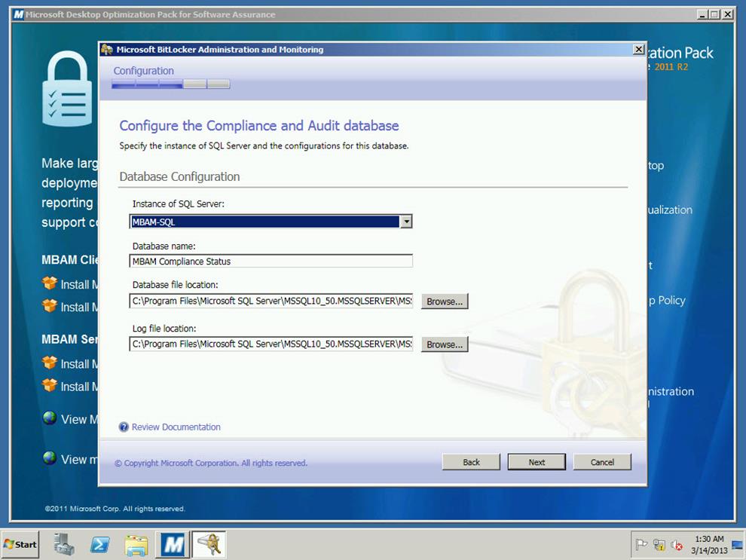Open the Instance of SQL Server dropdown arrow
746x560 pixels.
point(406,222)
